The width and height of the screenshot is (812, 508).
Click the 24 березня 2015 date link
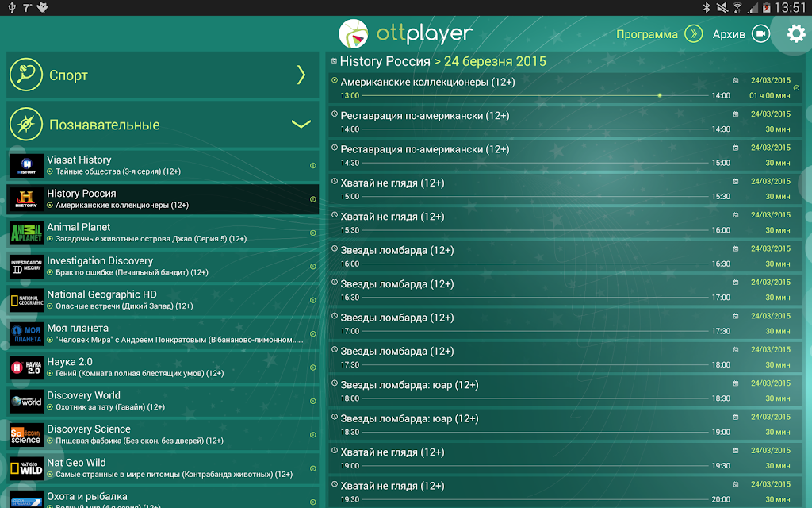pyautogui.click(x=495, y=61)
